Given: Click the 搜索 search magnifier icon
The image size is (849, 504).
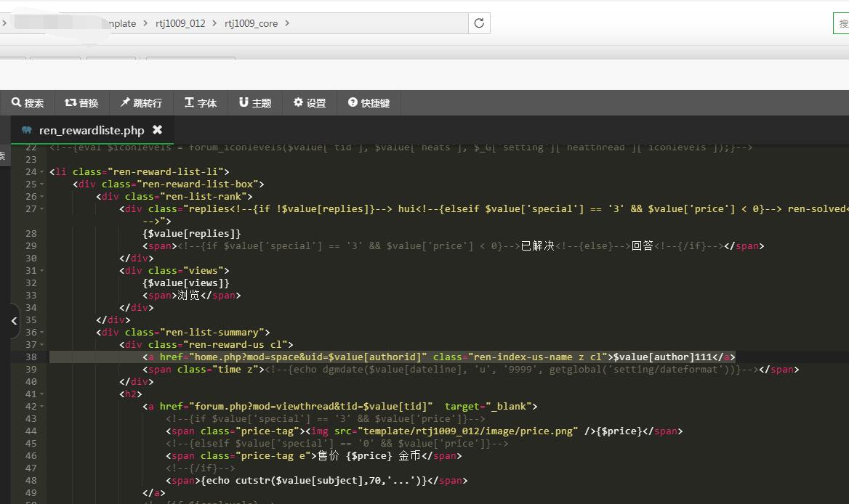Looking at the screenshot, I should (16, 103).
